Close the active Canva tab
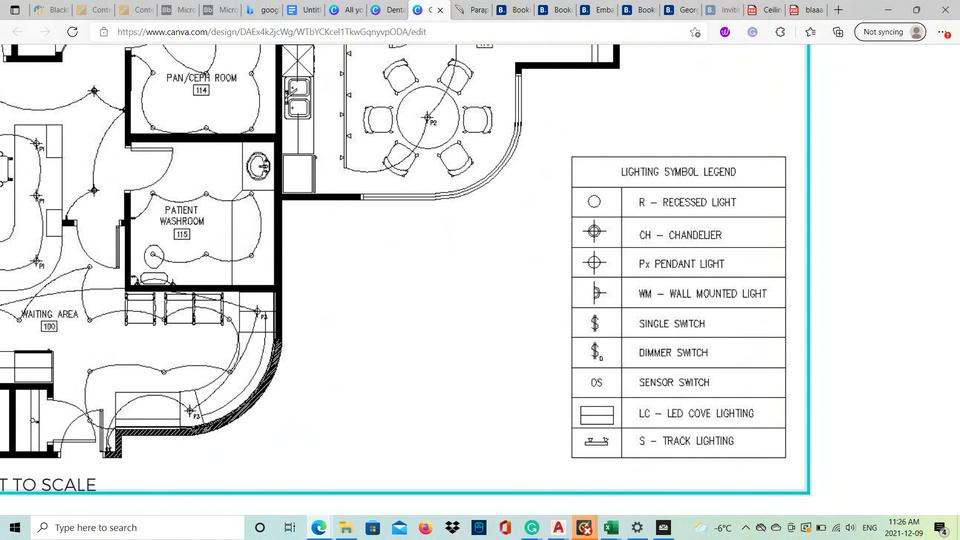Screen dimensions: 960x540 [440, 10]
